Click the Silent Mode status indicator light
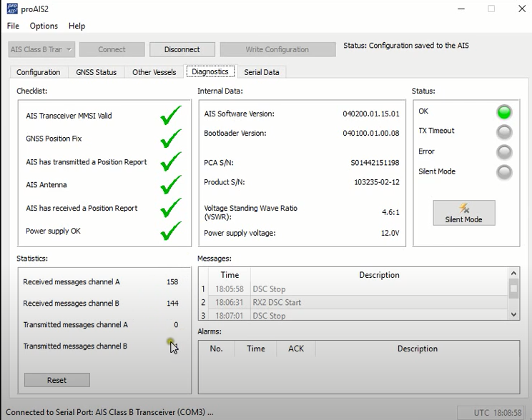Viewport: 532px width, 420px height. (x=505, y=172)
